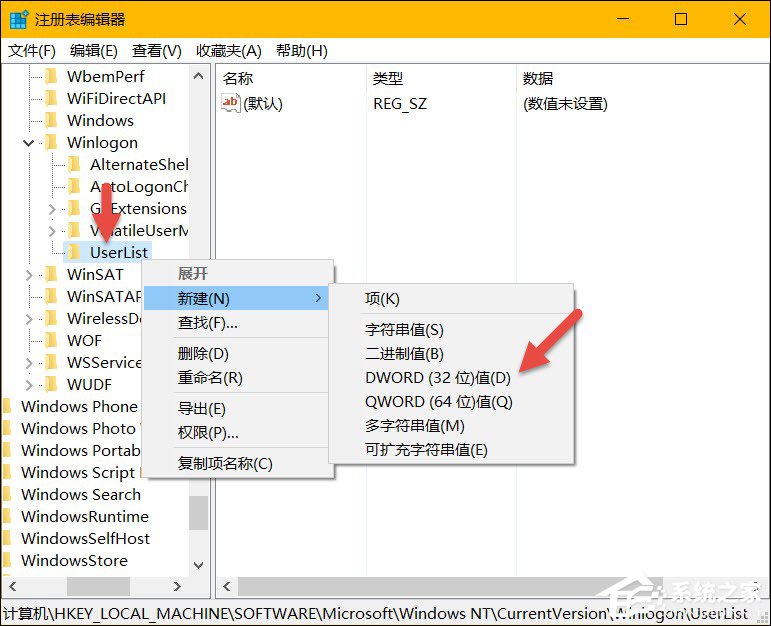This screenshot has height=626, width=771.
Task: Expand the WinSAT tree node
Action: point(29,275)
